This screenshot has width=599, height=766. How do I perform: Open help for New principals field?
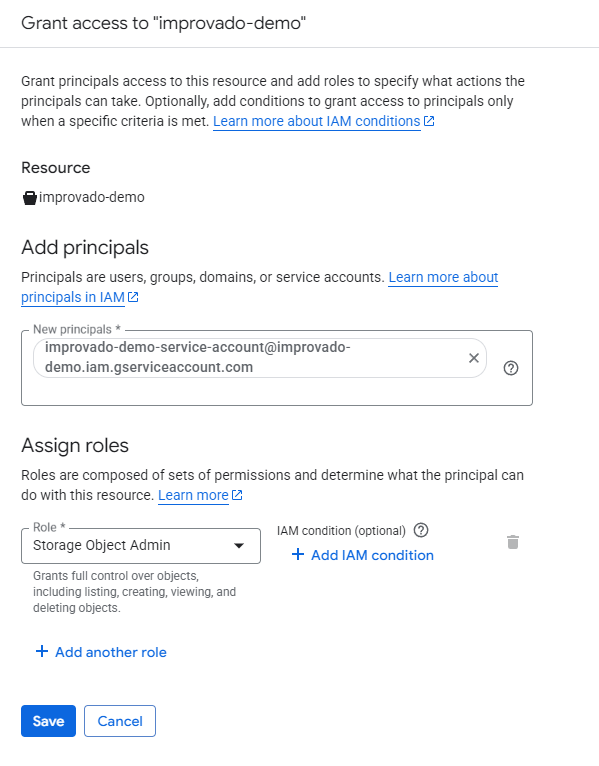511,368
